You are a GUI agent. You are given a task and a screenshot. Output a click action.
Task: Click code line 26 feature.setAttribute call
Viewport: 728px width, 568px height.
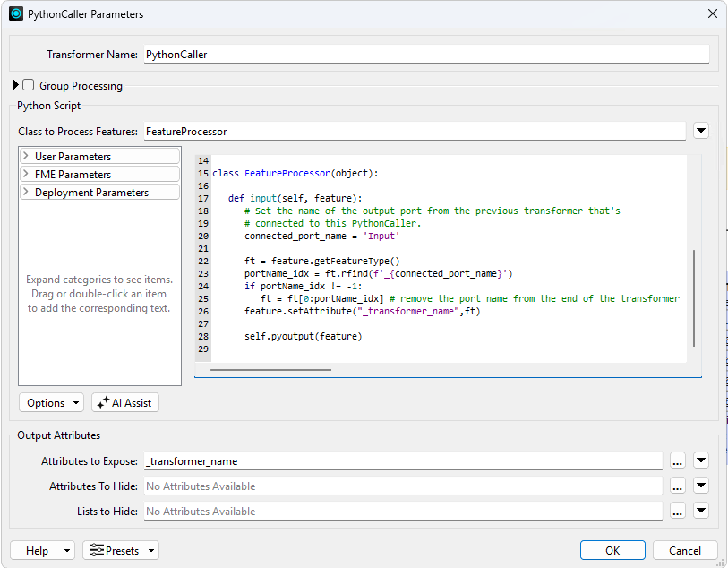[x=362, y=311]
